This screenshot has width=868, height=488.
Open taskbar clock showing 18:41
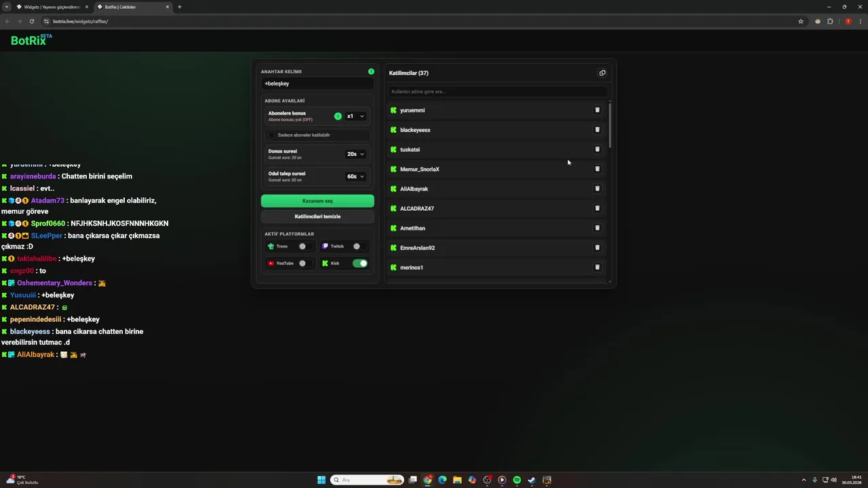coord(852,480)
